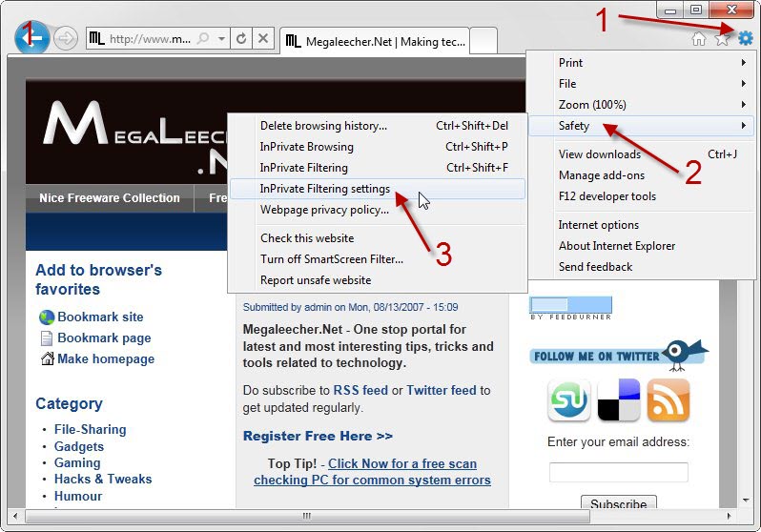The width and height of the screenshot is (761, 532).
Task: Click the StumbleUpon icon
Action: point(568,400)
